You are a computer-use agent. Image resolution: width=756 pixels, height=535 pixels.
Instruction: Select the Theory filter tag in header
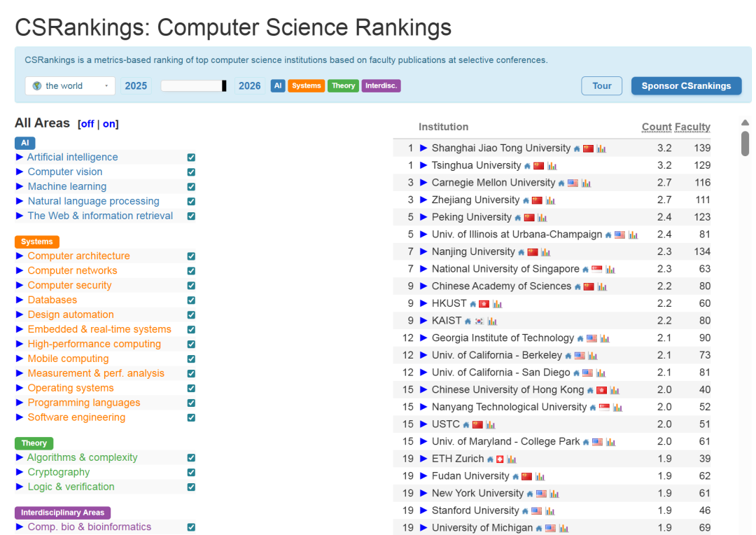[x=343, y=86]
